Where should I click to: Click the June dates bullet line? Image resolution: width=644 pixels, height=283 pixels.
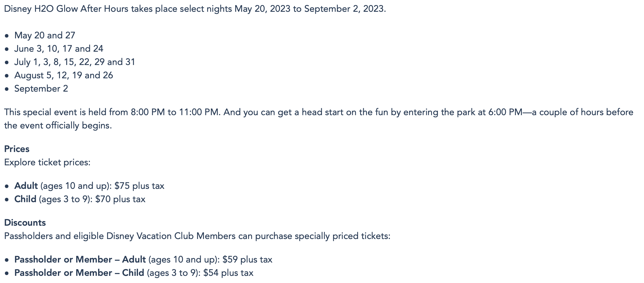coord(59,49)
